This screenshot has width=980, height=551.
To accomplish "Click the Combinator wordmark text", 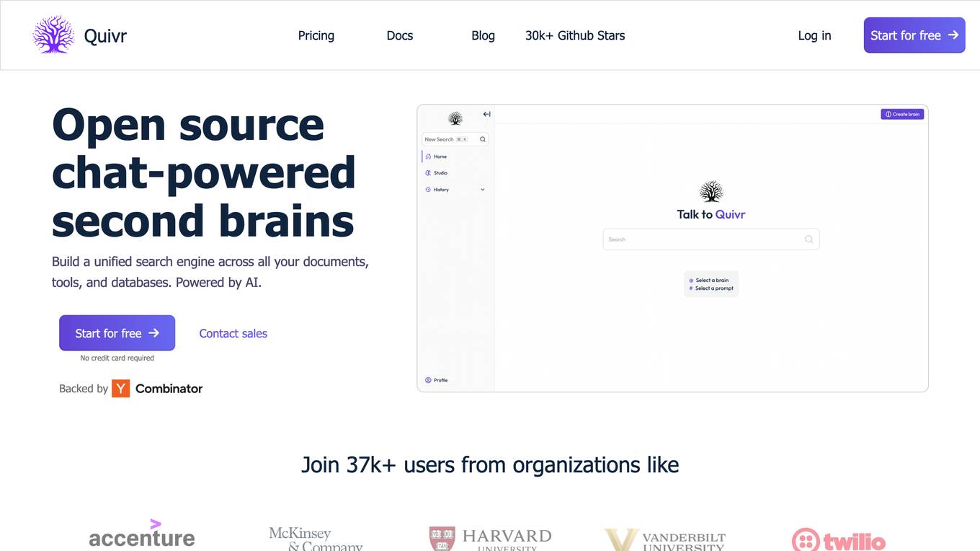I will tap(169, 389).
